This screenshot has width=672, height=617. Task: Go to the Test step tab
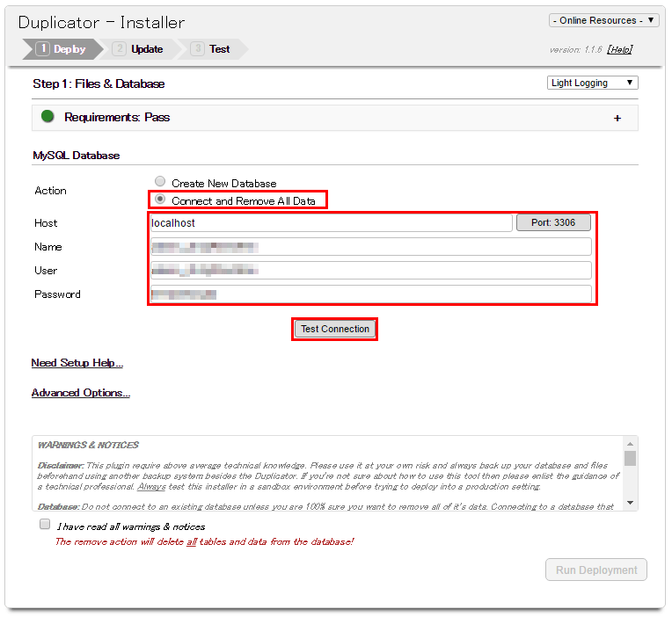211,49
